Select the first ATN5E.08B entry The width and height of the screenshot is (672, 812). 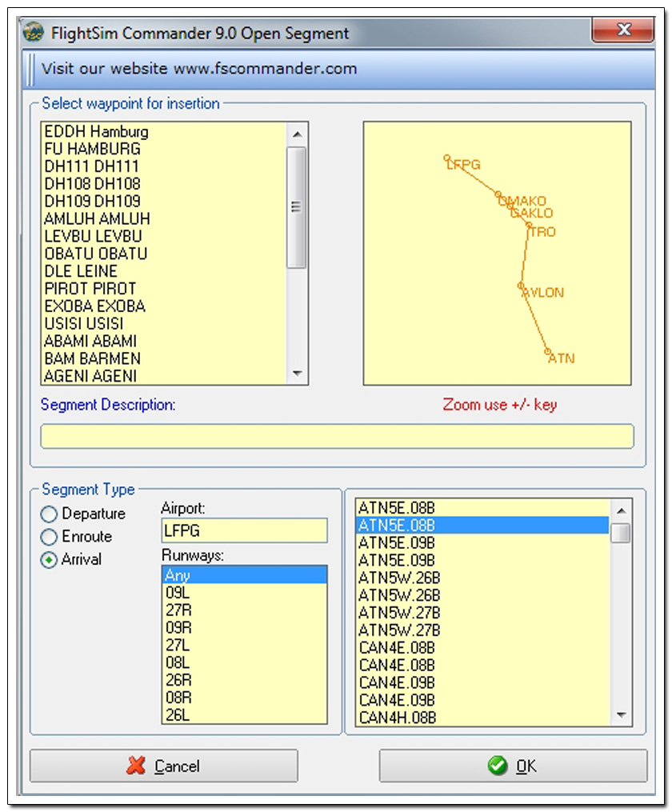pyautogui.click(x=482, y=508)
